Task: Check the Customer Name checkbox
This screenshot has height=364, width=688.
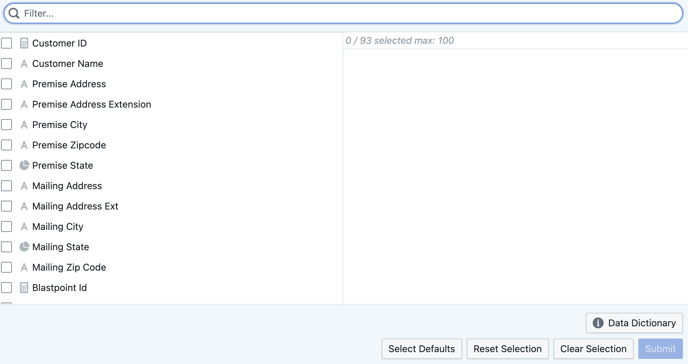Action: [7, 64]
